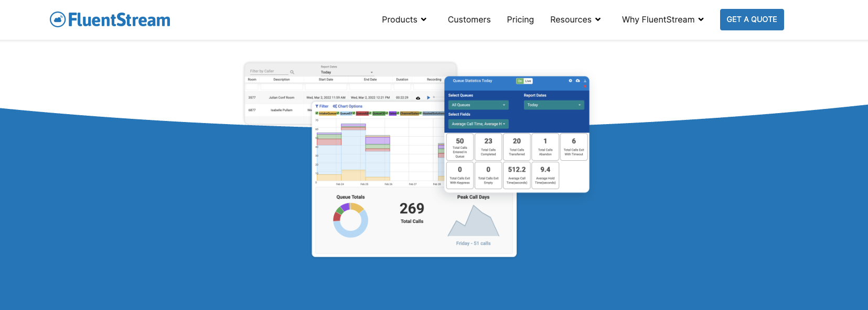The image size is (868, 310).
Task: Click the Duration column header
Action: [402, 80]
